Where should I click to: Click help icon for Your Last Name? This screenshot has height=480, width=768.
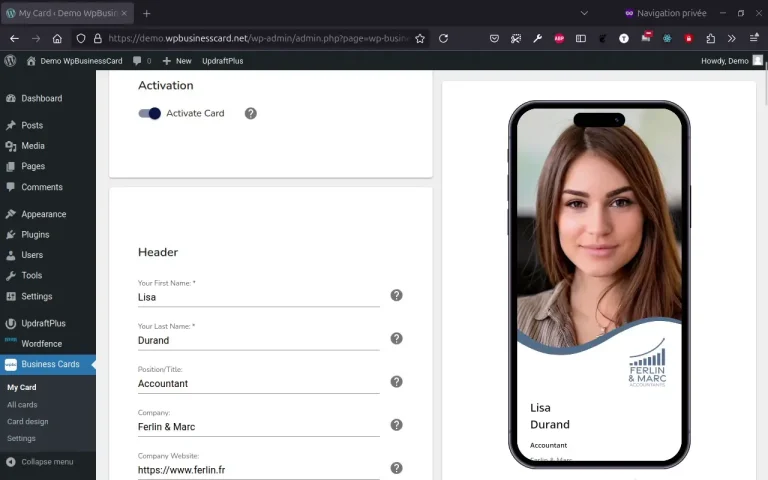[396, 338]
